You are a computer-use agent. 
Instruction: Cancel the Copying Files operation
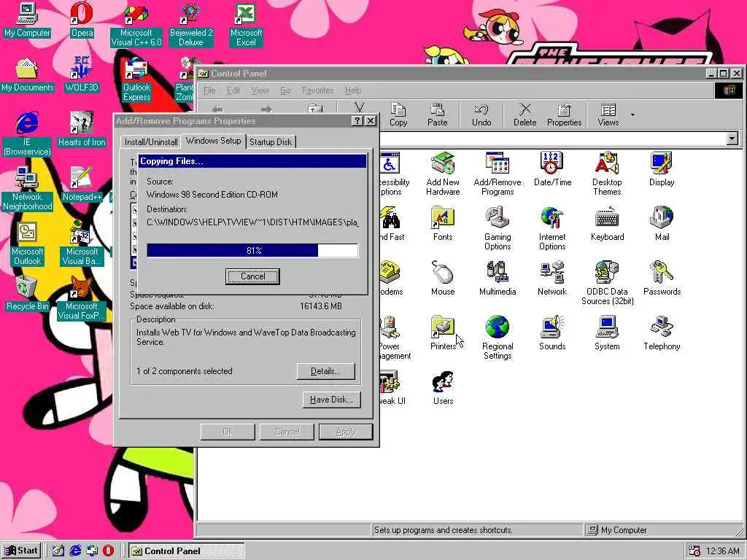coord(252,276)
